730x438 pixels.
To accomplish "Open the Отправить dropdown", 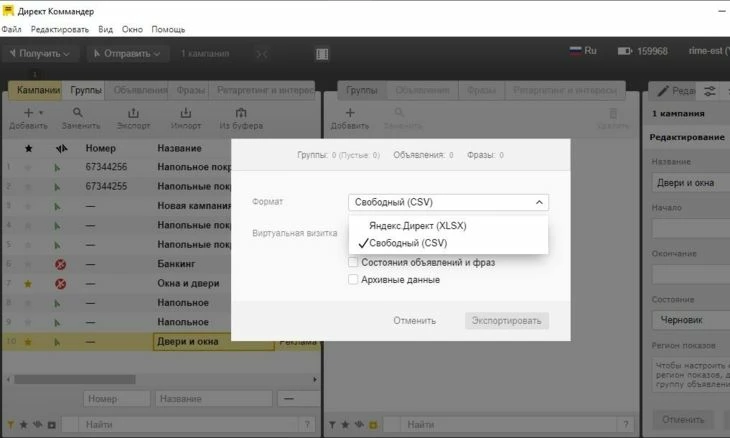I will [127, 54].
